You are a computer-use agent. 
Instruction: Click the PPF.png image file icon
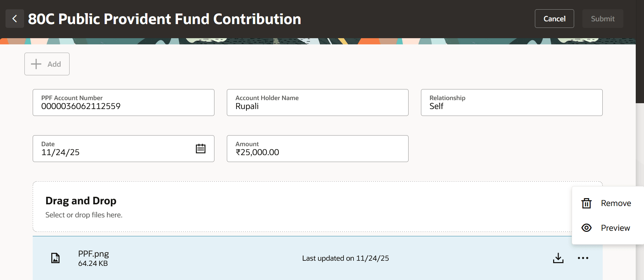click(55, 258)
